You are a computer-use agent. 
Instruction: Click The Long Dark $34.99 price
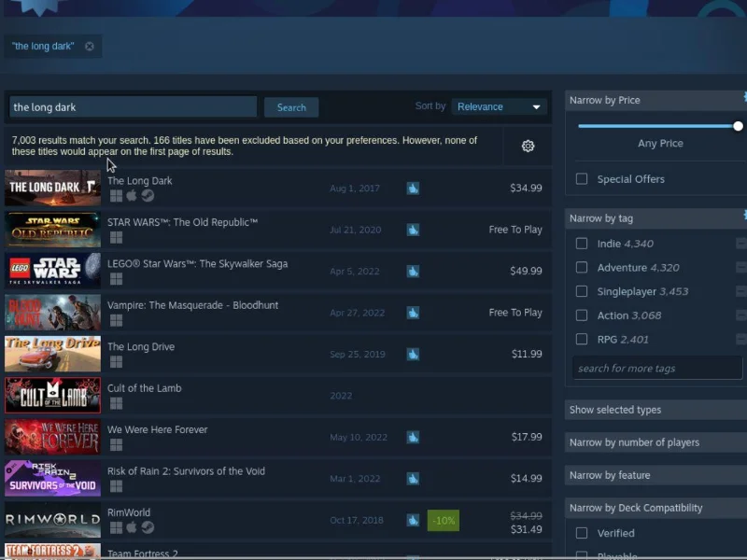pos(526,188)
